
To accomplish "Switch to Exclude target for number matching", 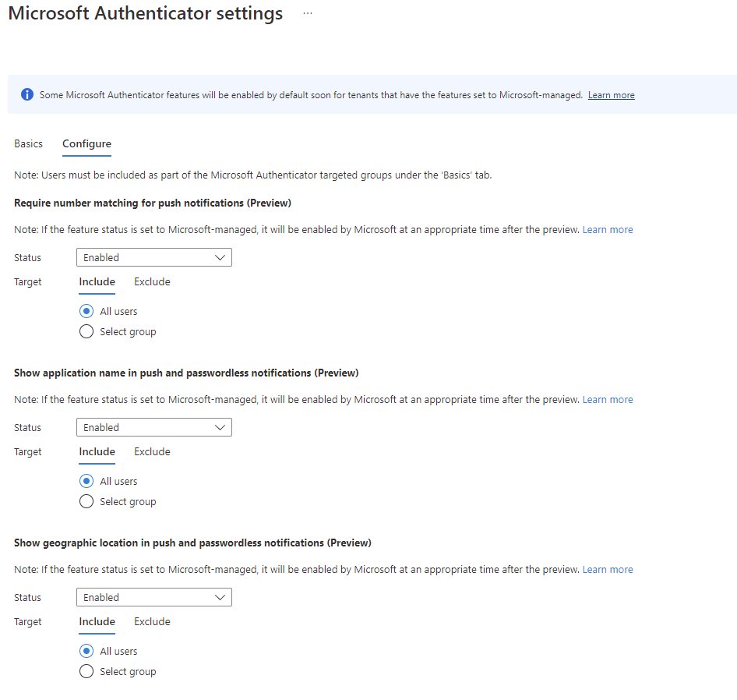I will click(152, 281).
